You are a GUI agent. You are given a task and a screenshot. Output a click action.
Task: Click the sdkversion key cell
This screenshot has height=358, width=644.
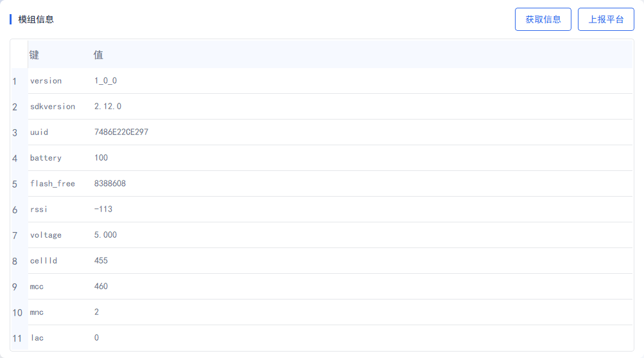(x=60, y=107)
